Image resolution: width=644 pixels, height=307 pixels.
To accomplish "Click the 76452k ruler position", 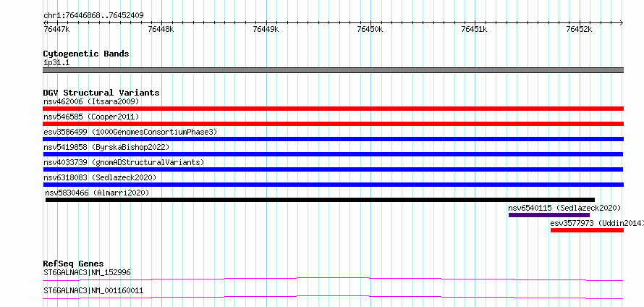I will click(x=580, y=29).
